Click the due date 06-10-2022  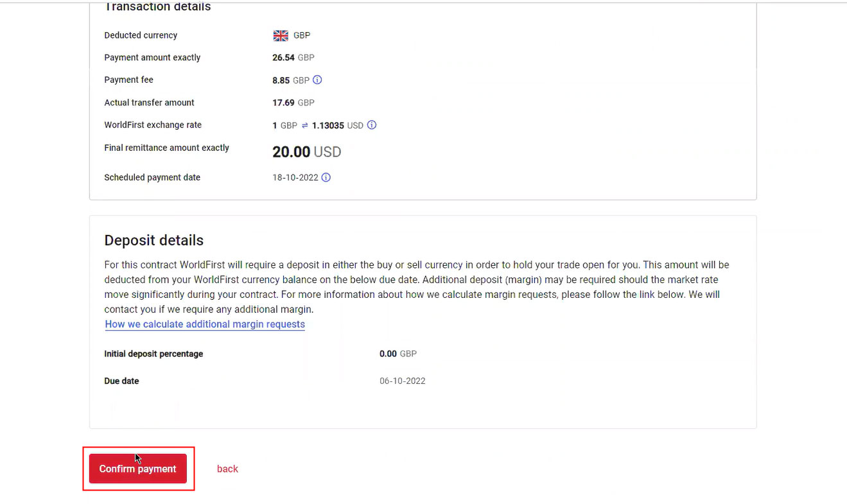[402, 381]
